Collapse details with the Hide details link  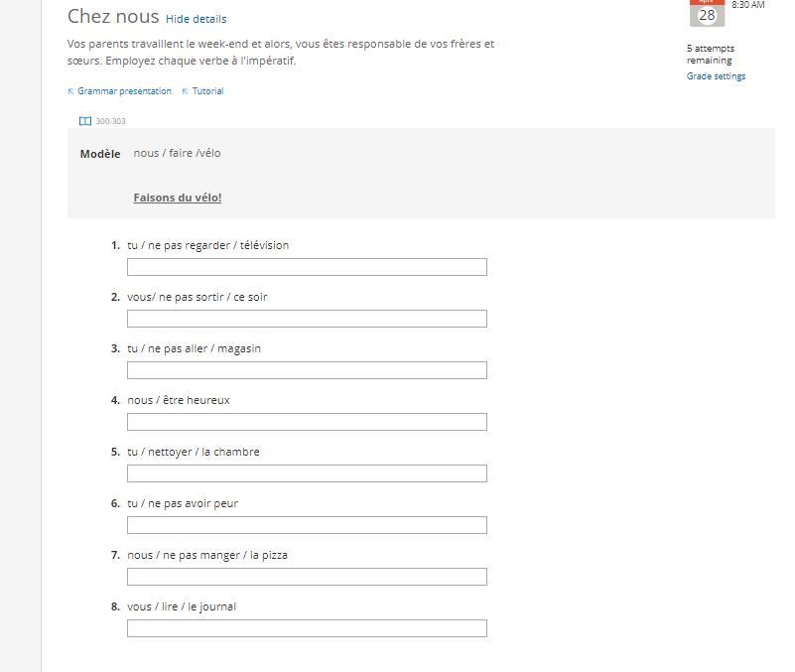196,19
